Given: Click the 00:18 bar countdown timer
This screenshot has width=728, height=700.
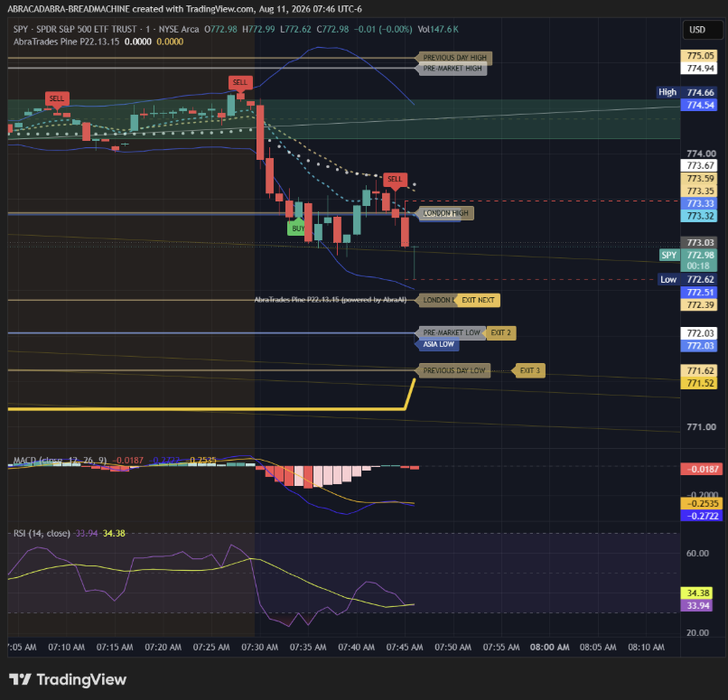Looking at the screenshot, I should click(x=699, y=266).
